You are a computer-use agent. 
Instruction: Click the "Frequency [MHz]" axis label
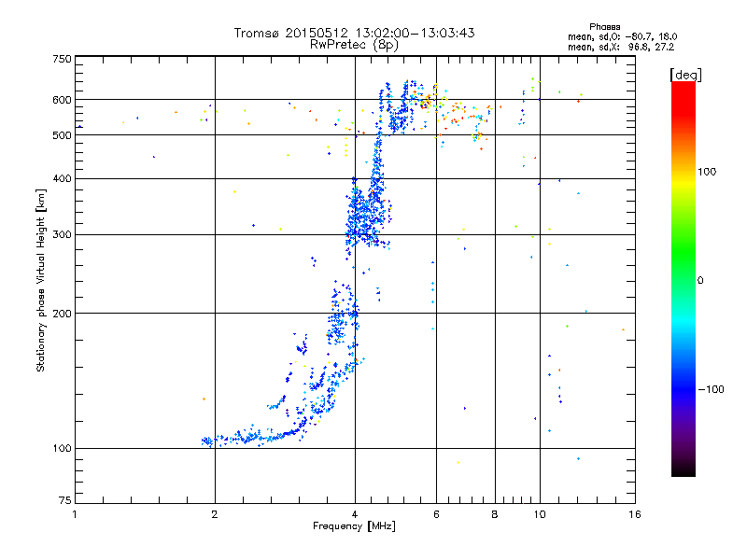pyautogui.click(x=354, y=525)
